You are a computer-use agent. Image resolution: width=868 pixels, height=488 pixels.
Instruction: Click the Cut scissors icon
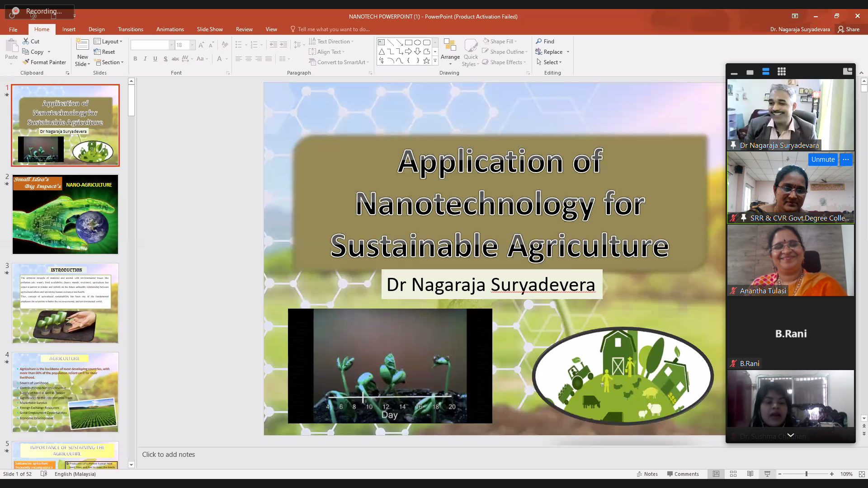pyautogui.click(x=26, y=41)
